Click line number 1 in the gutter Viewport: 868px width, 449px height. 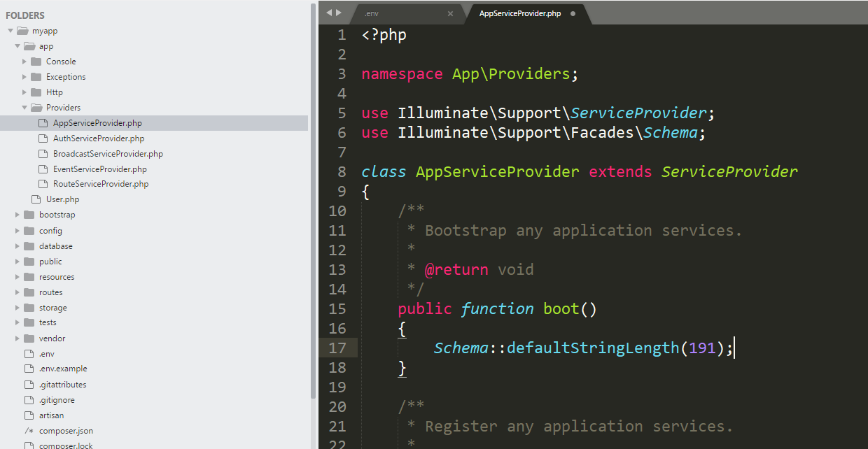(342, 34)
